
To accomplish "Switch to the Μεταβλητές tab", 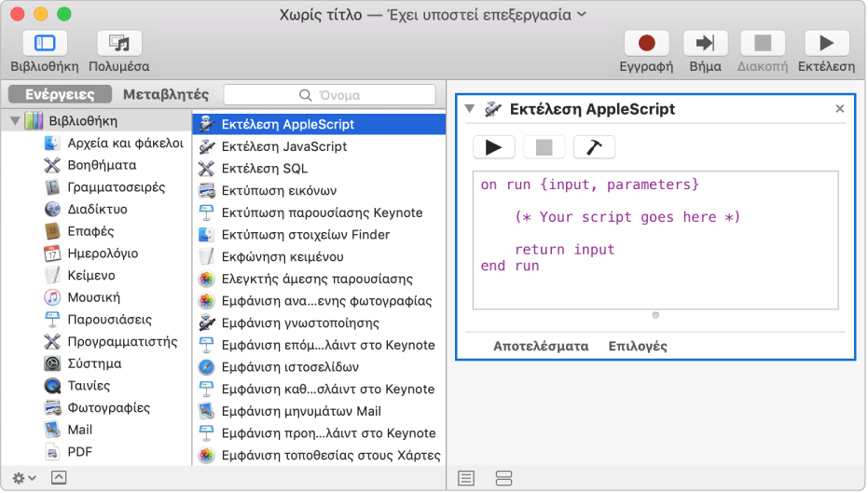I will (166, 95).
